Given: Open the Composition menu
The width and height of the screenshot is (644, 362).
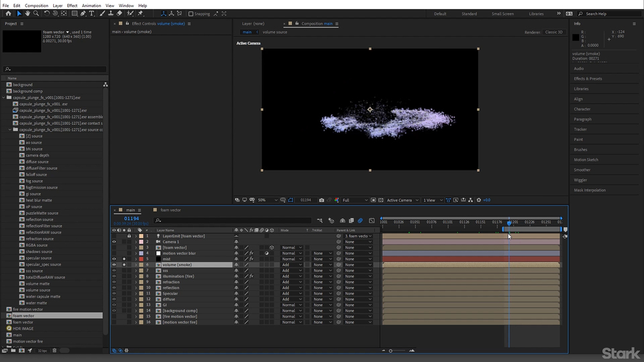Looking at the screenshot, I should pyautogui.click(x=37, y=5).
